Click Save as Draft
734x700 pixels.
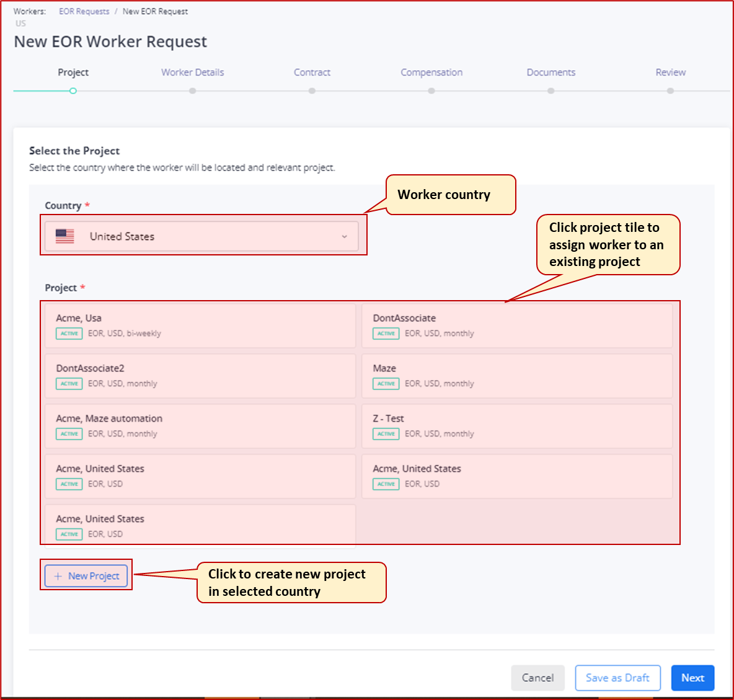click(617, 678)
